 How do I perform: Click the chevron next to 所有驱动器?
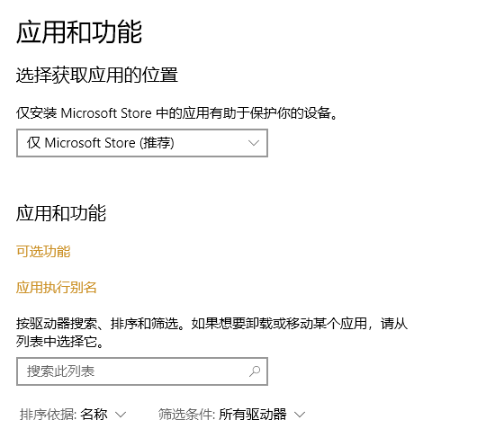tap(299, 415)
